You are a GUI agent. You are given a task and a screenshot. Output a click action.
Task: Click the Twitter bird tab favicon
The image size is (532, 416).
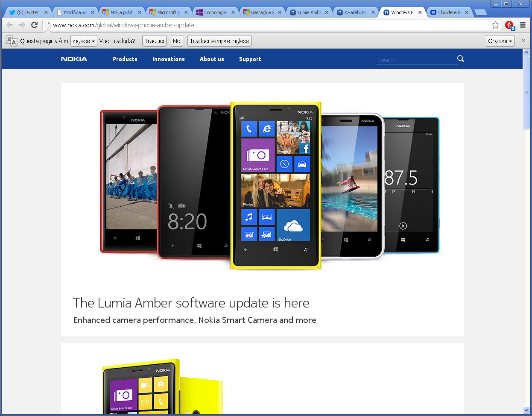pyautogui.click(x=12, y=12)
